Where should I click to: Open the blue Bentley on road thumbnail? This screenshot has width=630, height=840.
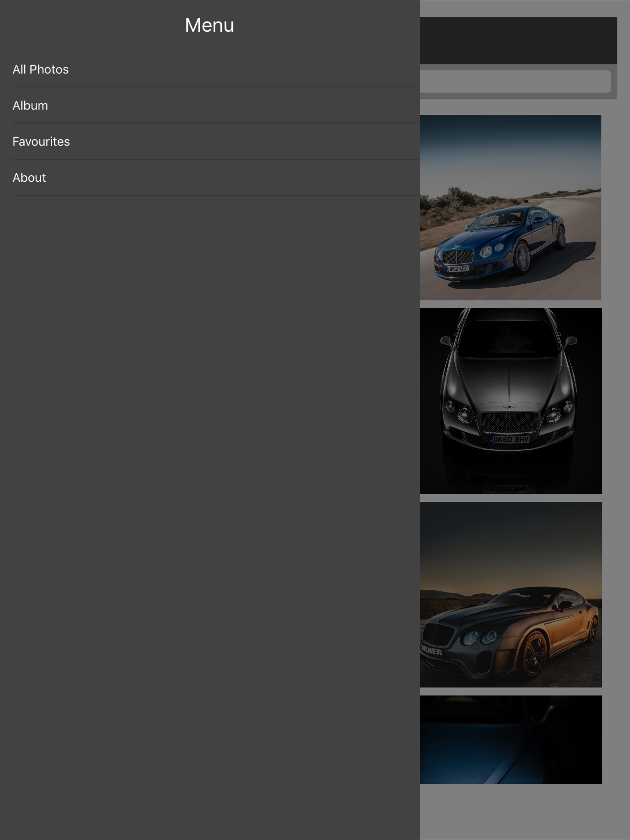tap(510, 207)
